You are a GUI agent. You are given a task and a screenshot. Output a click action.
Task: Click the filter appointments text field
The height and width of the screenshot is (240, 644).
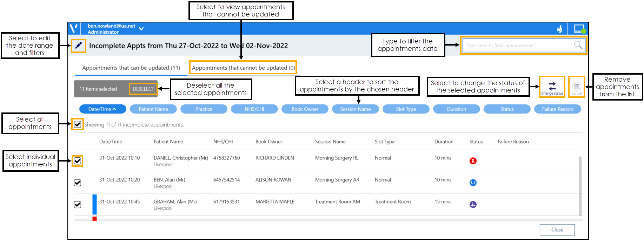pyautogui.click(x=517, y=46)
